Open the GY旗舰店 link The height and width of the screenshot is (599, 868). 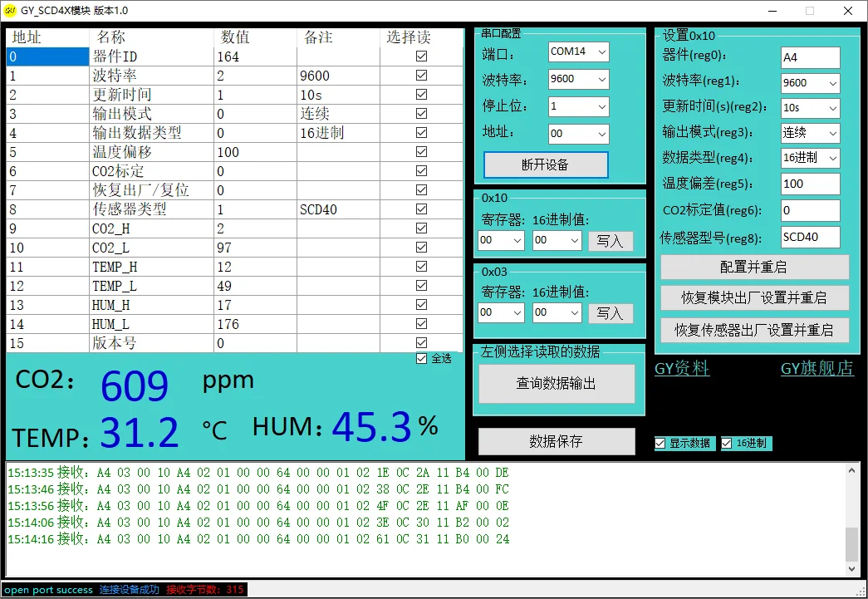pos(817,369)
